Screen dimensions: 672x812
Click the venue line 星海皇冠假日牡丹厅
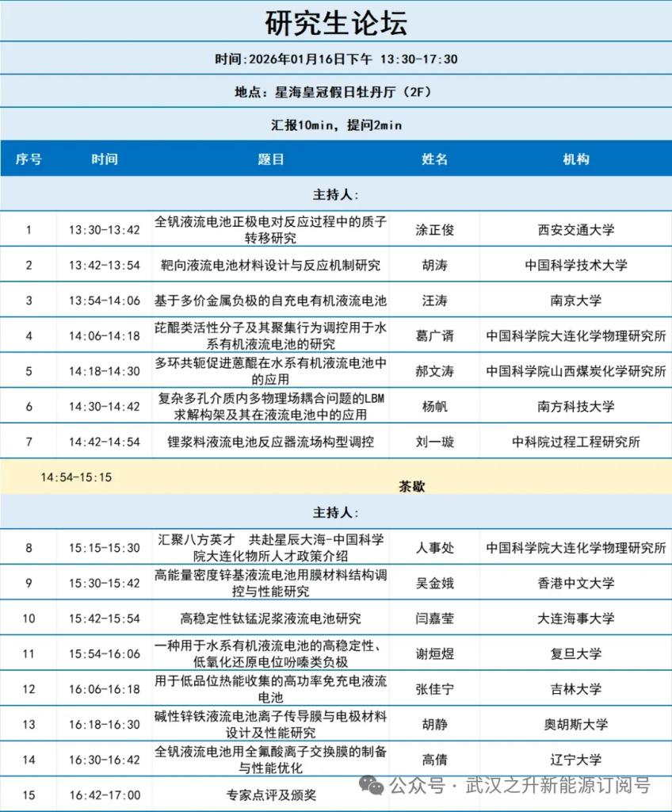point(336,92)
